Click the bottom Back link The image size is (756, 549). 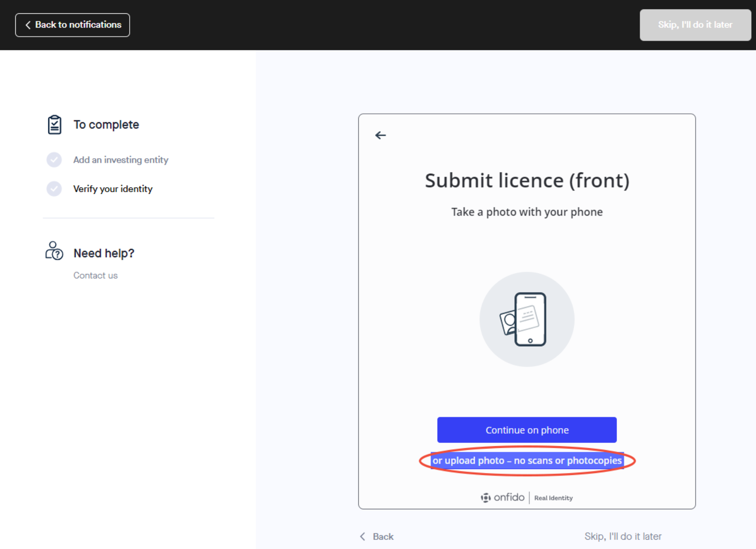[377, 536]
